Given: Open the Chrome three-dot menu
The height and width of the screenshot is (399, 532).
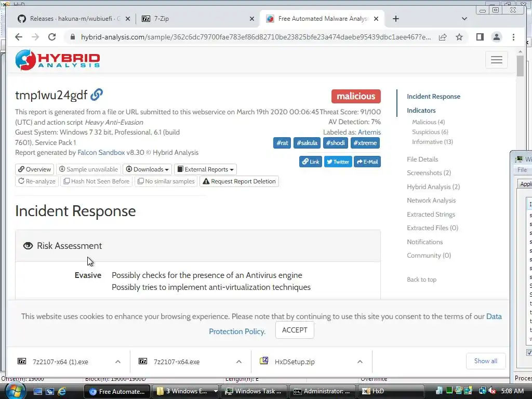Looking at the screenshot, I should pos(513,37).
